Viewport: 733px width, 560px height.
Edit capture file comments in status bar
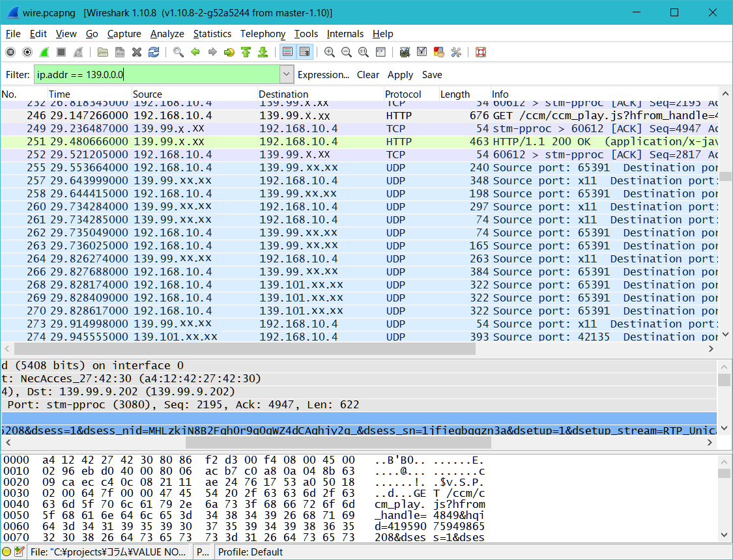(x=19, y=552)
